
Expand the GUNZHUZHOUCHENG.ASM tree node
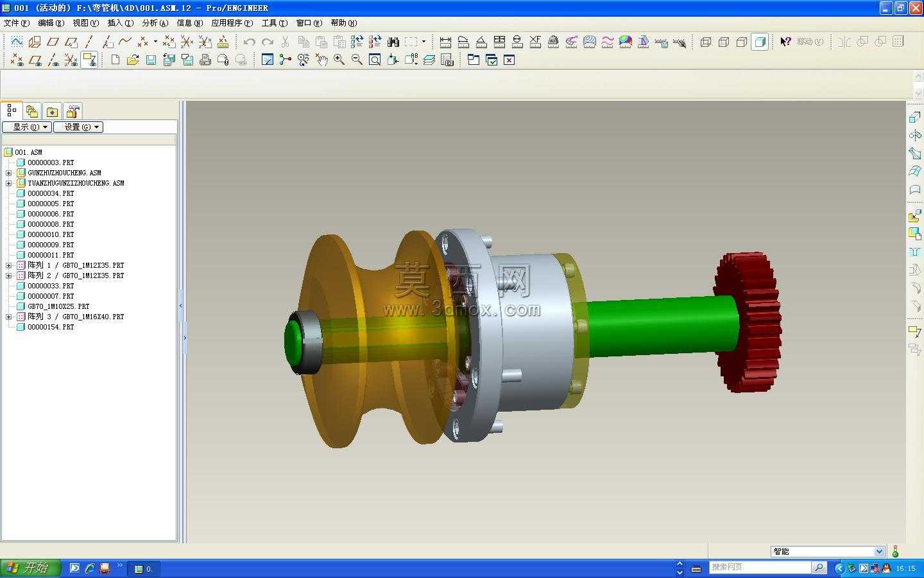8,173
